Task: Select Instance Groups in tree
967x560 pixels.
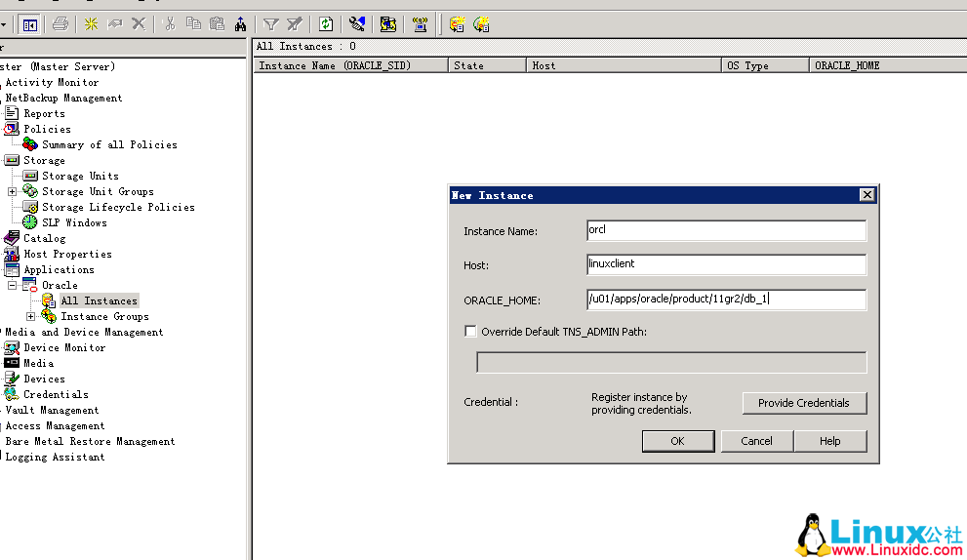Action: point(104,316)
